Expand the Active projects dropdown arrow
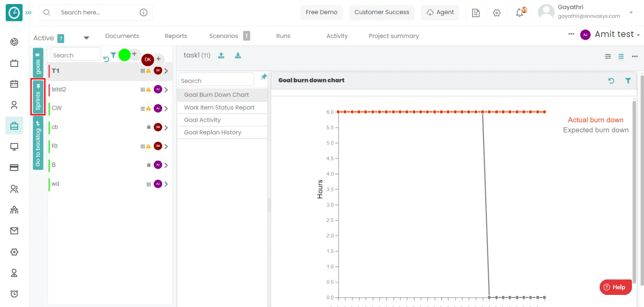Viewport: 644px width, 307px height. coord(86,38)
